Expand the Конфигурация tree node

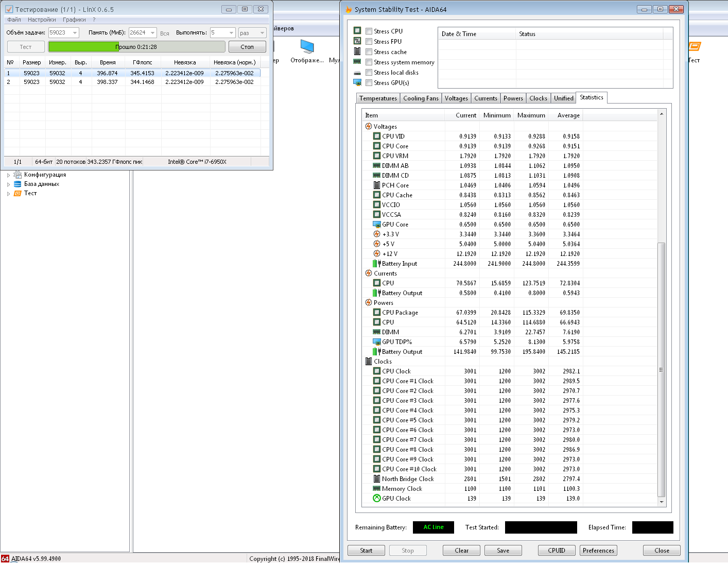(x=8, y=175)
